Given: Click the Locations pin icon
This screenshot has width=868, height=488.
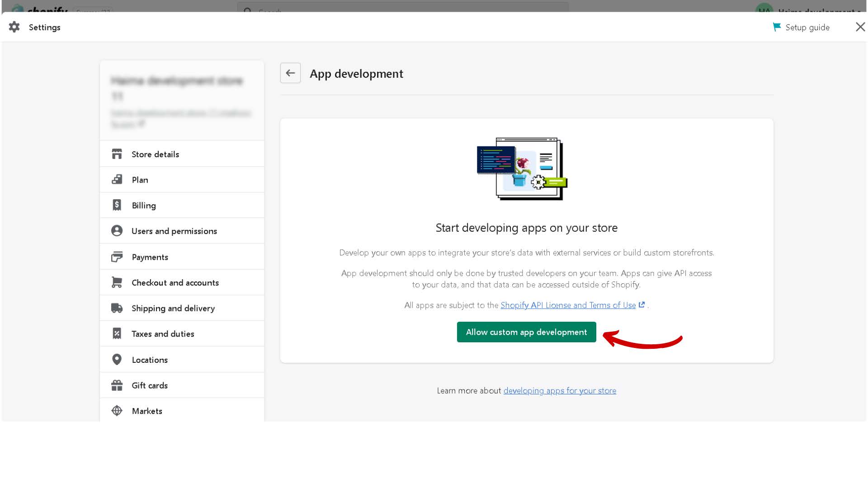Looking at the screenshot, I should click(117, 360).
